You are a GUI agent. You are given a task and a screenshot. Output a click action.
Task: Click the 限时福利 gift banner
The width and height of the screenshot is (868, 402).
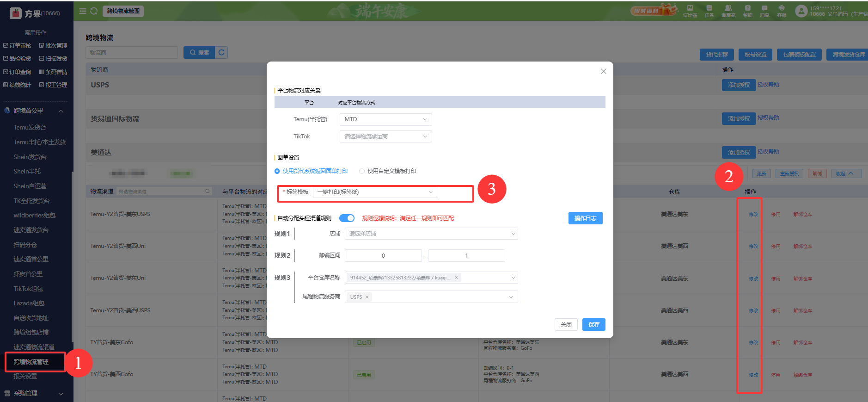click(654, 10)
